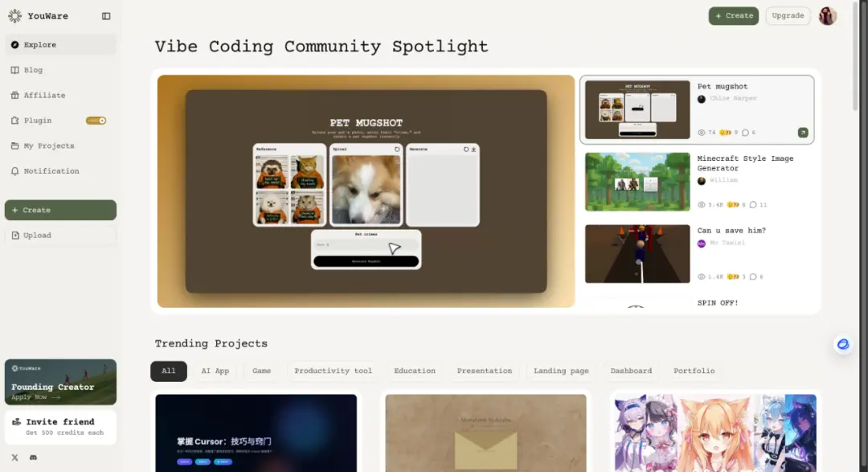Screen dimensions: 868x472
Task: Click the floating blue assistant icon
Action: pyautogui.click(x=842, y=345)
